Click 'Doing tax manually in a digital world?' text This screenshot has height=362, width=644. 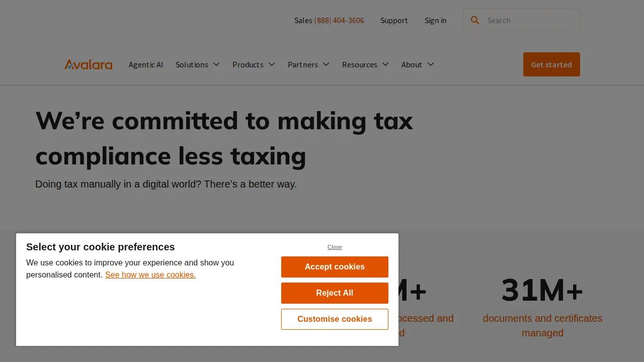tap(118, 184)
